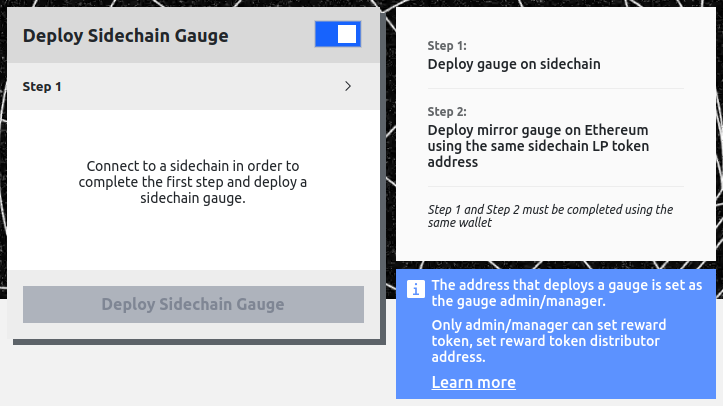Select the 'Step 1:' label in instructions
This screenshot has height=406, width=723.
tap(447, 46)
